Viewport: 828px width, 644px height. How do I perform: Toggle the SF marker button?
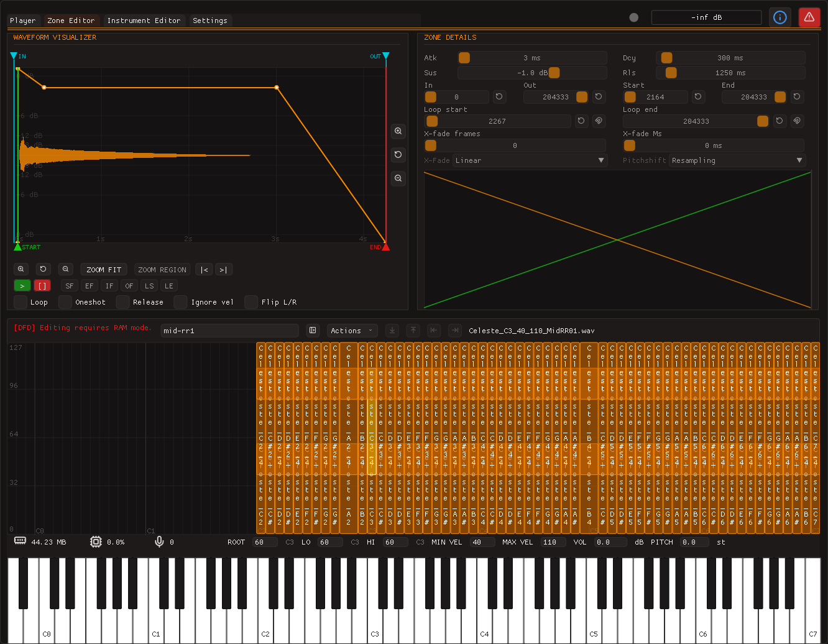[x=70, y=286]
